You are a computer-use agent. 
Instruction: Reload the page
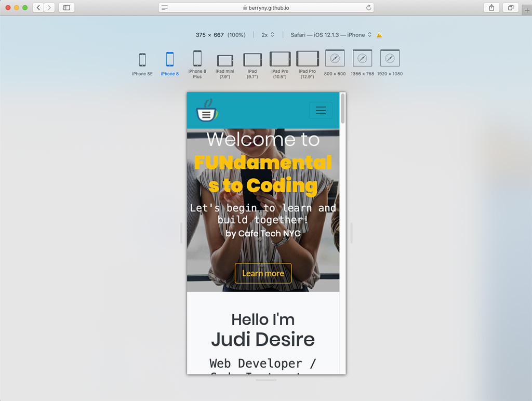[369, 8]
